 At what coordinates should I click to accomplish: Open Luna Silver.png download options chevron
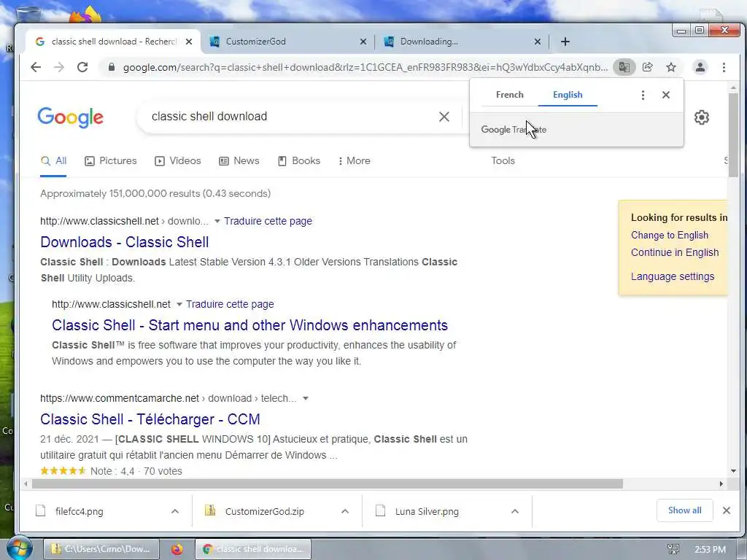click(514, 511)
